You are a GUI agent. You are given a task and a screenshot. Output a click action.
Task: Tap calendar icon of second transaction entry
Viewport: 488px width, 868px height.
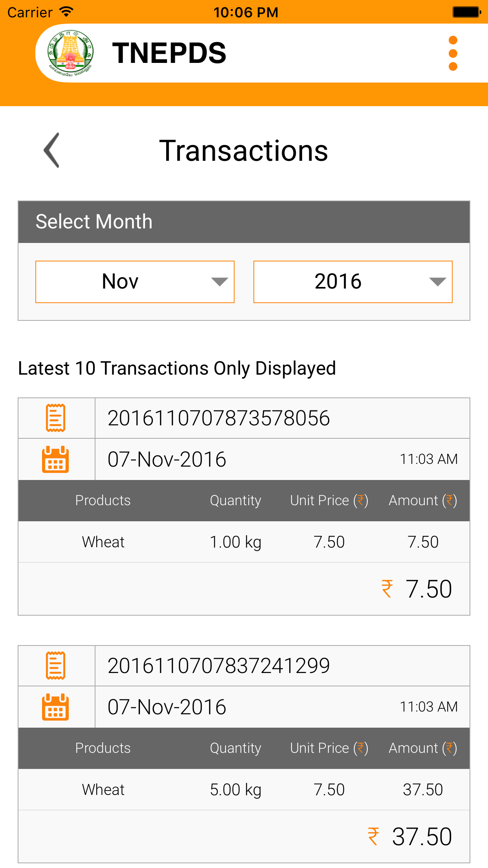(x=56, y=707)
